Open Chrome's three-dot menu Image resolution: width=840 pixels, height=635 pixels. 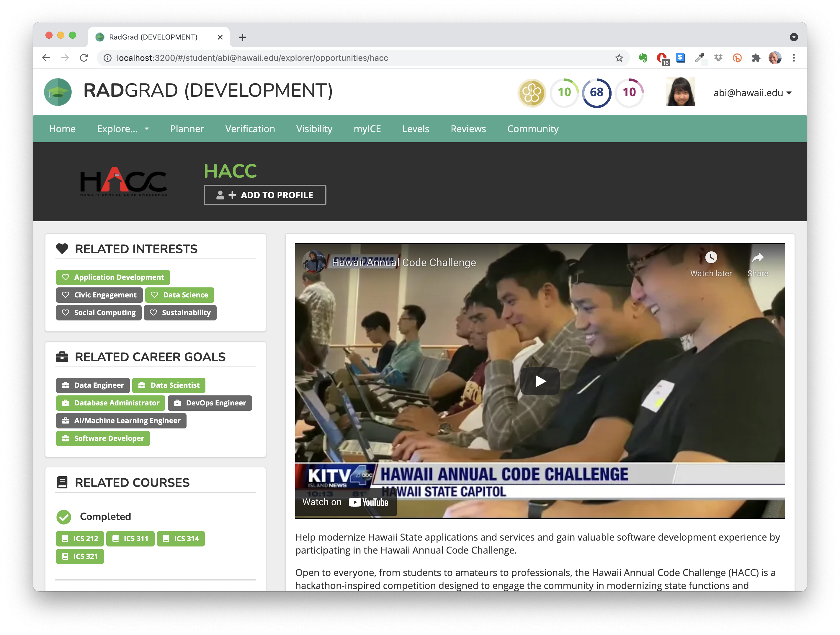coord(794,58)
